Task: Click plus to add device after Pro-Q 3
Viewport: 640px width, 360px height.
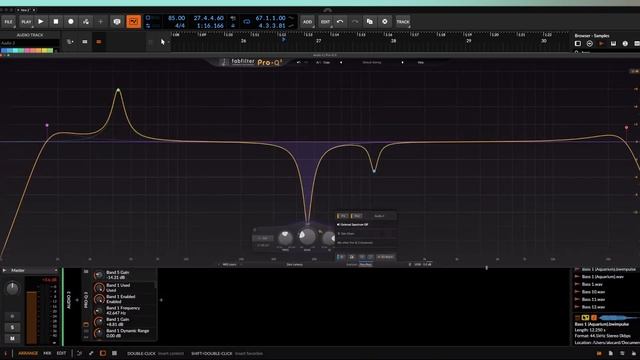Action: (161, 300)
